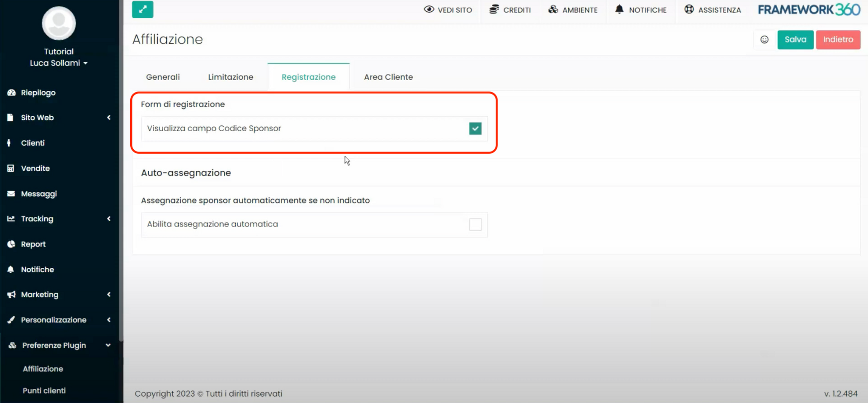Open the Crediti link
This screenshot has width=868, height=403.
point(510,9)
